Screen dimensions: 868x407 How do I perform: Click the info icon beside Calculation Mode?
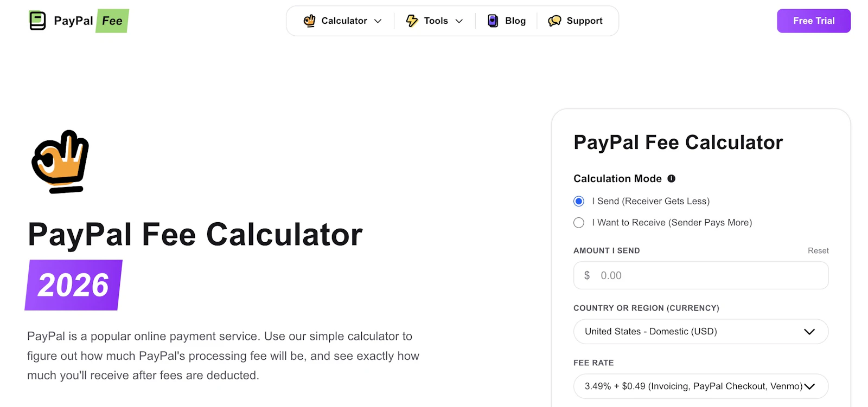pyautogui.click(x=672, y=178)
